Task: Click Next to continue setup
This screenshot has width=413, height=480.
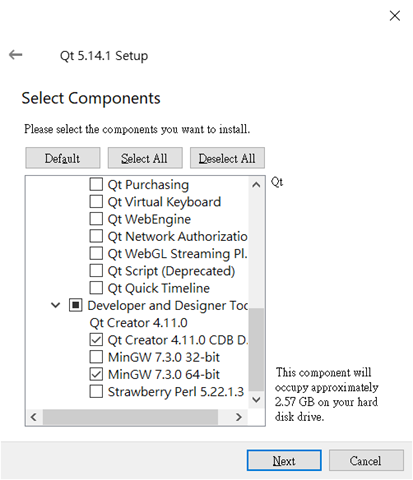Action: click(x=284, y=461)
